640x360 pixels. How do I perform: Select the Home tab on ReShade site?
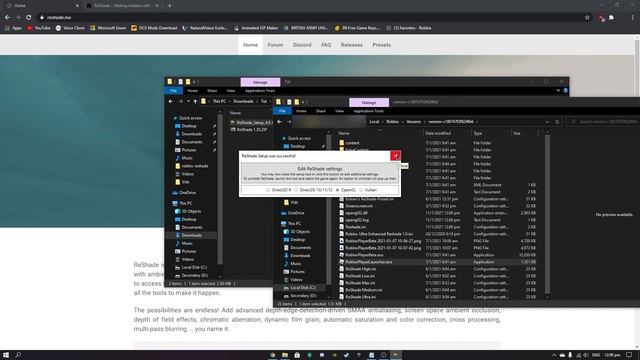(250, 45)
